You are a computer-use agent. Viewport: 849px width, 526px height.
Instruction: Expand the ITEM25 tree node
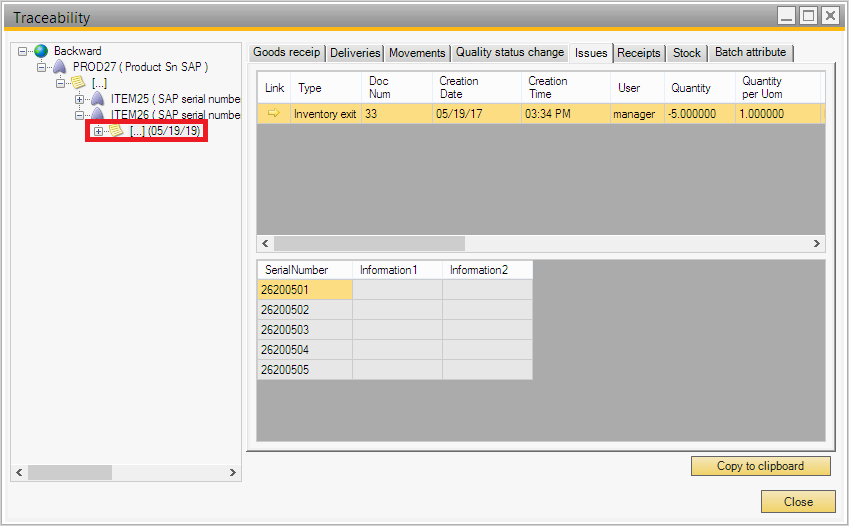point(80,99)
